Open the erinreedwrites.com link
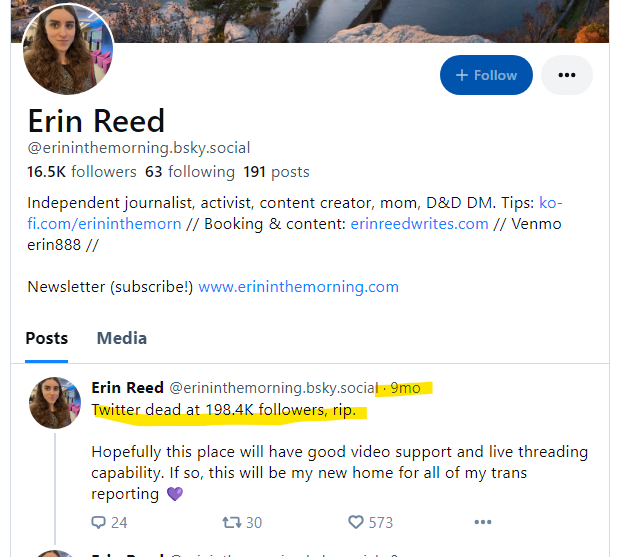The width and height of the screenshot is (619, 557). 421,224
